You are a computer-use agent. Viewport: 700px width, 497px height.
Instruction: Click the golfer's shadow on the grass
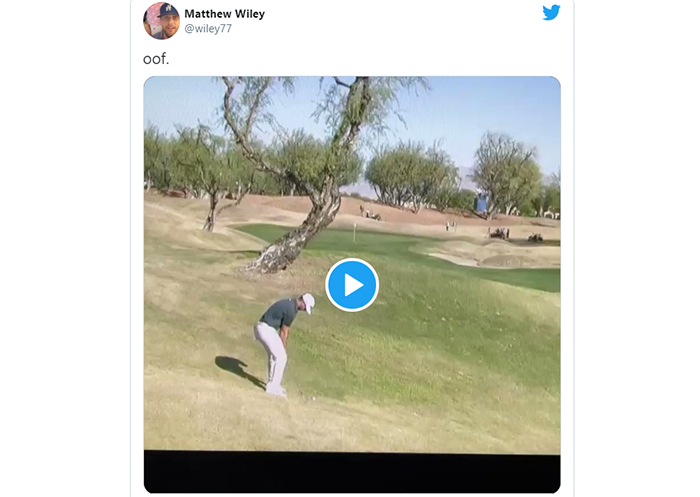[x=240, y=370]
